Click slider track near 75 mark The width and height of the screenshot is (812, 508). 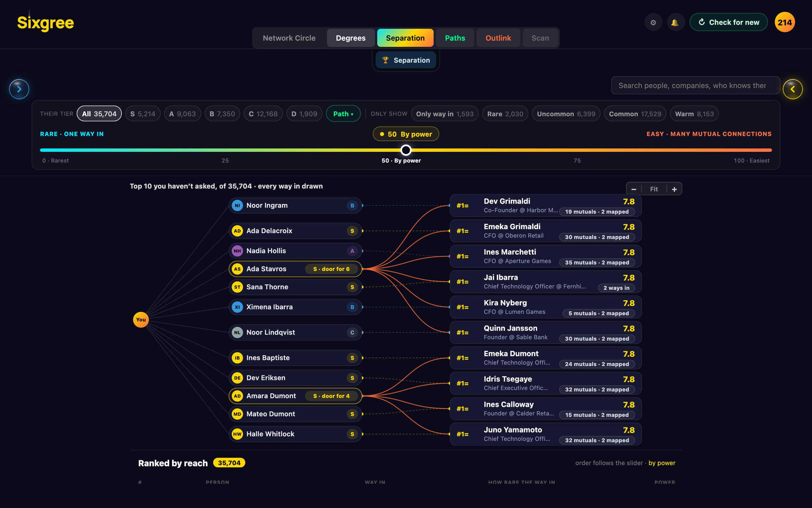(x=577, y=150)
